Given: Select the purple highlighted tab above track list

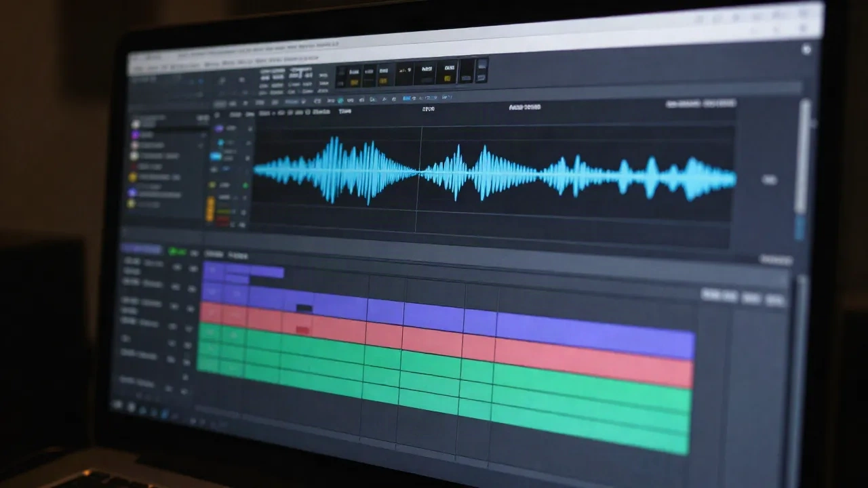Looking at the screenshot, I should point(141,249).
